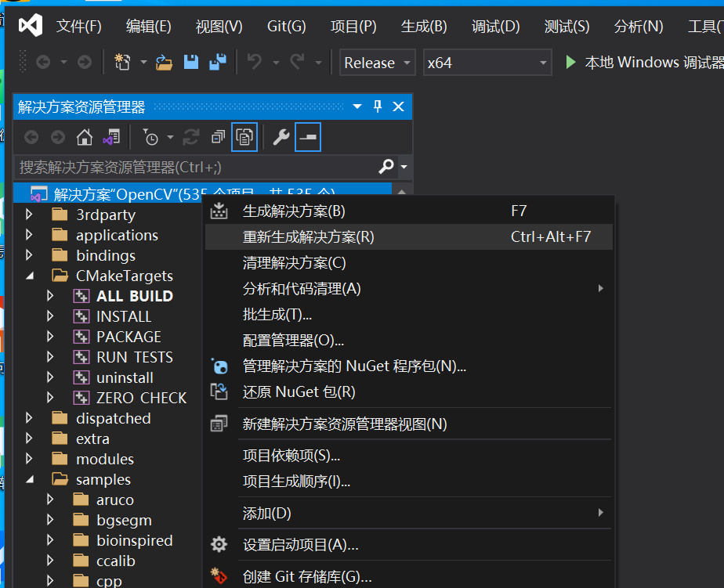
Task: Click the redo toolbar icon
Action: tap(298, 62)
